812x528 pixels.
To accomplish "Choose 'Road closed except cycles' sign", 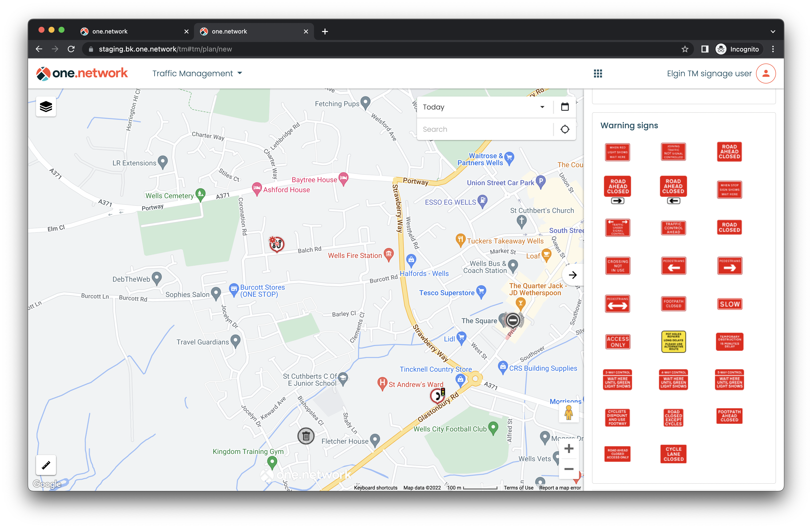I will [673, 417].
